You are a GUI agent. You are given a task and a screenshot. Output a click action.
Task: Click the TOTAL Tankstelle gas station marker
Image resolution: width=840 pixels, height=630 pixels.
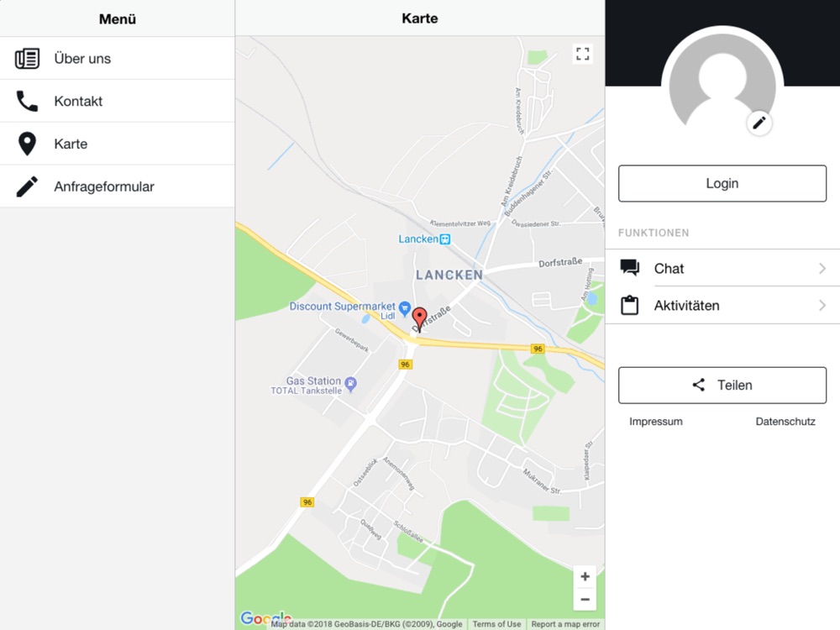[350, 384]
